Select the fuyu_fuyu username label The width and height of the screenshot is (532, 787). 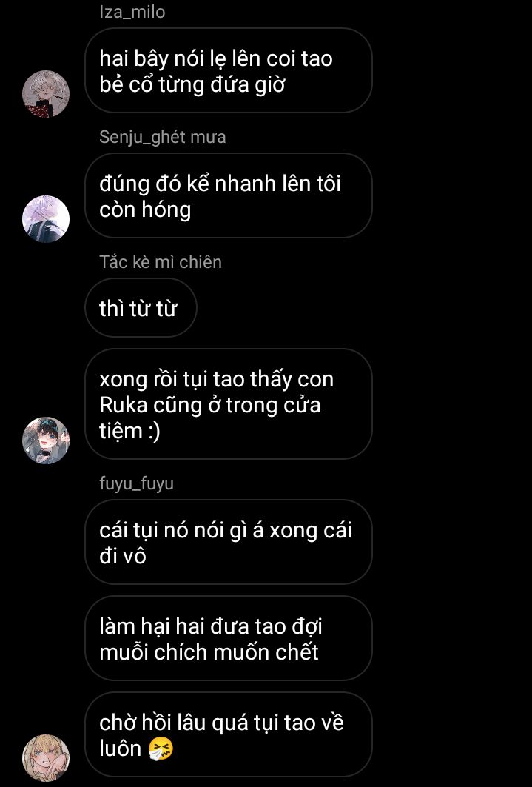pos(136,483)
